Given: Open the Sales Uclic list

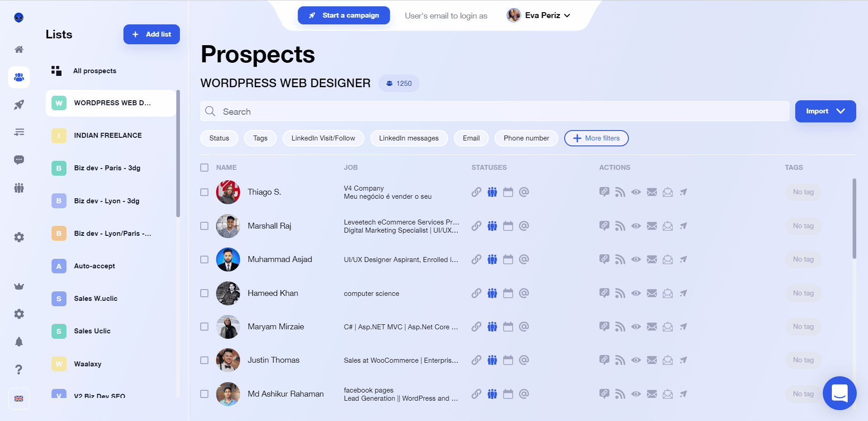Looking at the screenshot, I should (111, 331).
